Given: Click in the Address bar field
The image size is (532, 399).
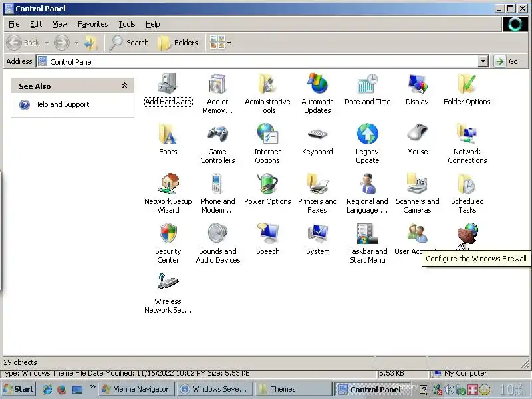Looking at the screenshot, I should [x=258, y=61].
